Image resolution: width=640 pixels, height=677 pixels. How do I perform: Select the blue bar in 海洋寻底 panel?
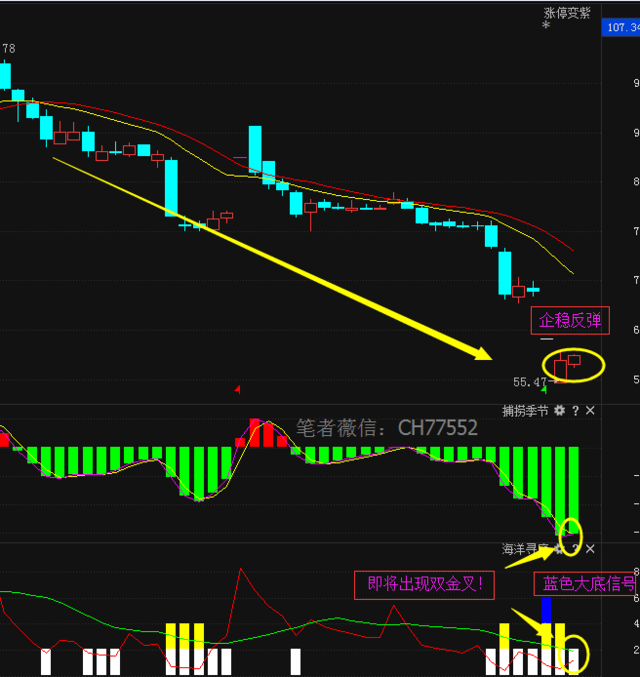click(546, 610)
